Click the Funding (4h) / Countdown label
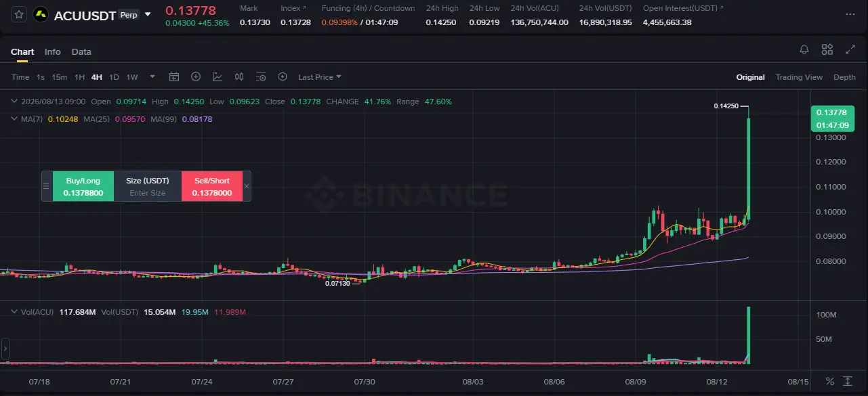 (368, 8)
